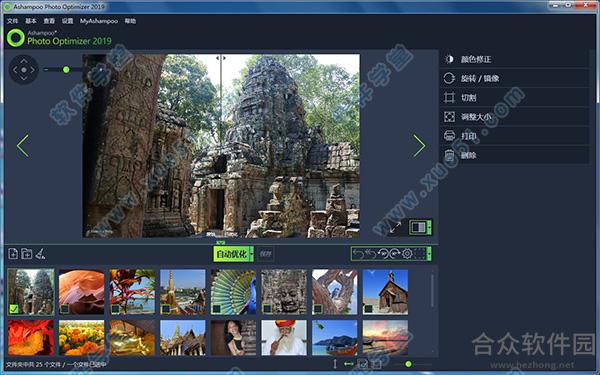Expand the comparison view mode dropdown arrow
This screenshot has width=600, height=375.
[429, 227]
